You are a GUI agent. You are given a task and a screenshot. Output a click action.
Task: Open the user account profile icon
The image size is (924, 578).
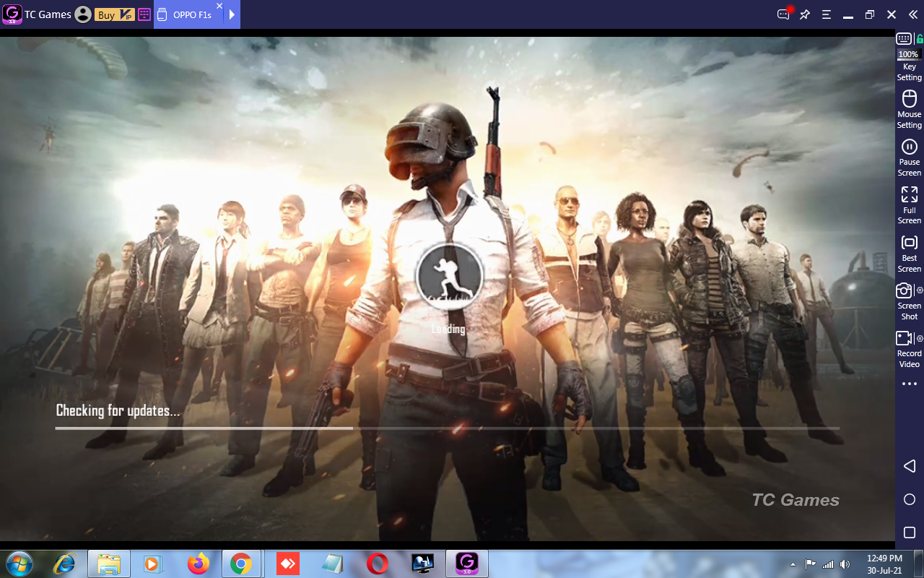(x=83, y=14)
